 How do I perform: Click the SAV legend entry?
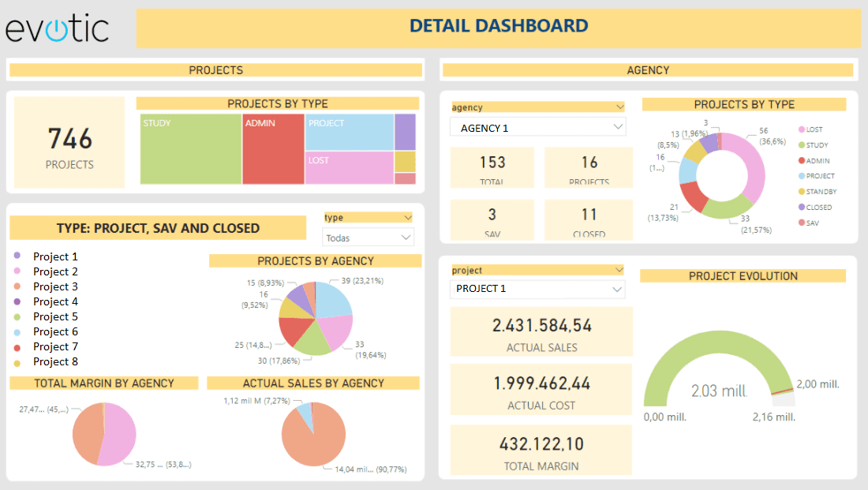pyautogui.click(x=813, y=223)
